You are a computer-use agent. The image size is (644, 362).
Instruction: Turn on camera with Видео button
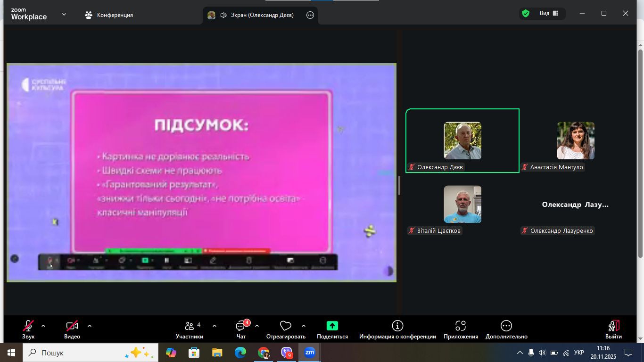72,326
